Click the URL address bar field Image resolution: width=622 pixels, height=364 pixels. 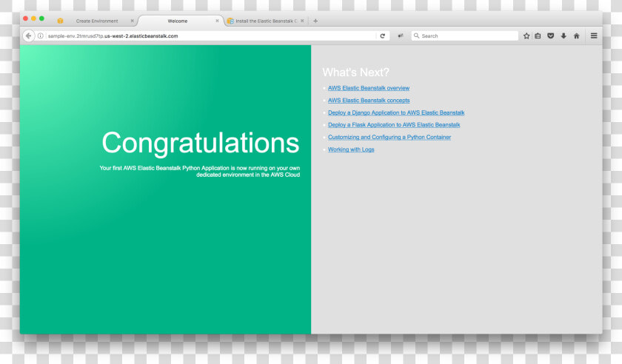pyautogui.click(x=210, y=36)
